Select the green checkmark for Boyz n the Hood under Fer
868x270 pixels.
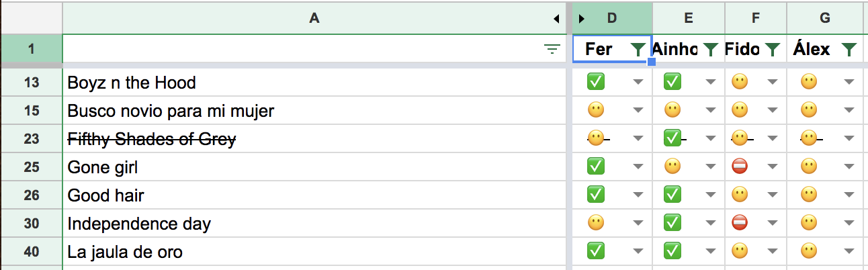[x=595, y=82]
